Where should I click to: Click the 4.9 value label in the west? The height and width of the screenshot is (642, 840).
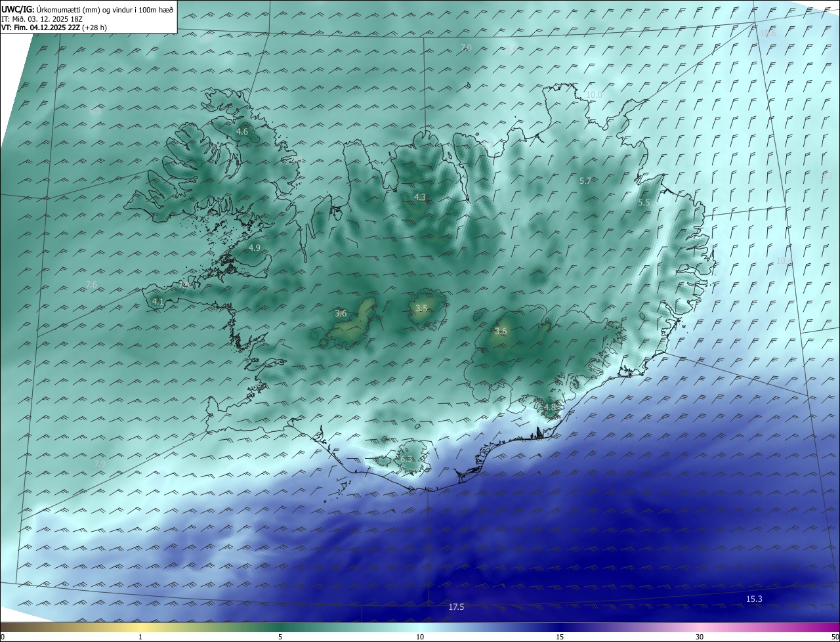[x=255, y=247]
